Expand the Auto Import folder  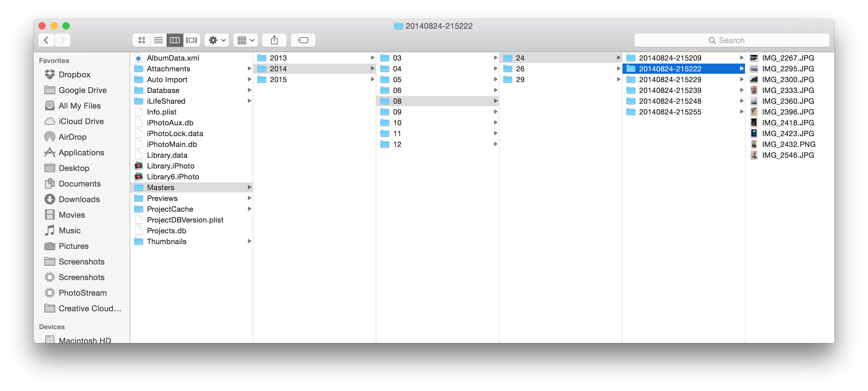click(249, 79)
